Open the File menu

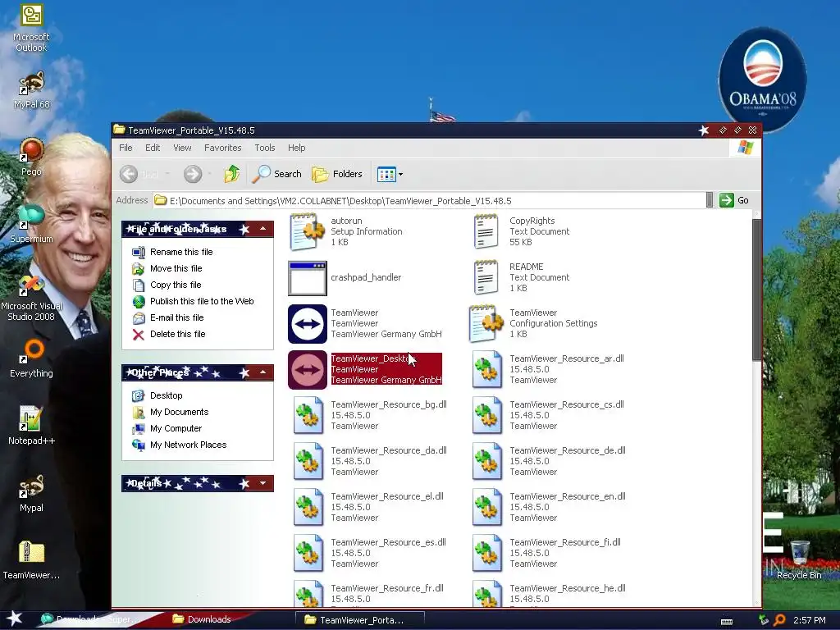coord(126,148)
